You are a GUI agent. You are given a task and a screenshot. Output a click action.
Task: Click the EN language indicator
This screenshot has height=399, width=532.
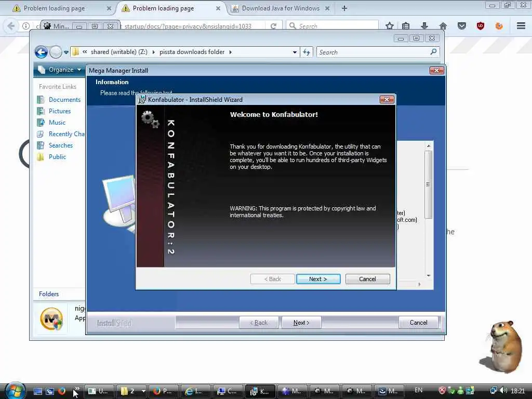pyautogui.click(x=418, y=390)
